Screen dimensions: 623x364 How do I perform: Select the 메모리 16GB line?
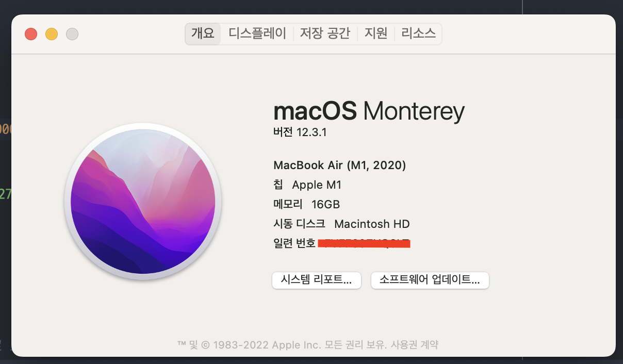click(306, 204)
